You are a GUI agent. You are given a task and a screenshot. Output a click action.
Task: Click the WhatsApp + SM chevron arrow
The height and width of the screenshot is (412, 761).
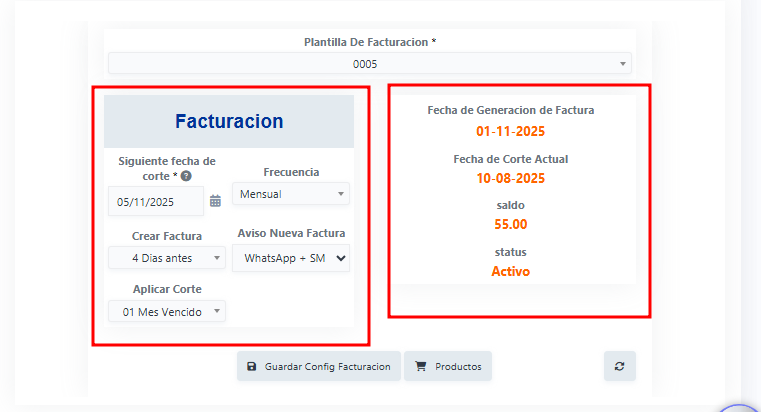(341, 258)
